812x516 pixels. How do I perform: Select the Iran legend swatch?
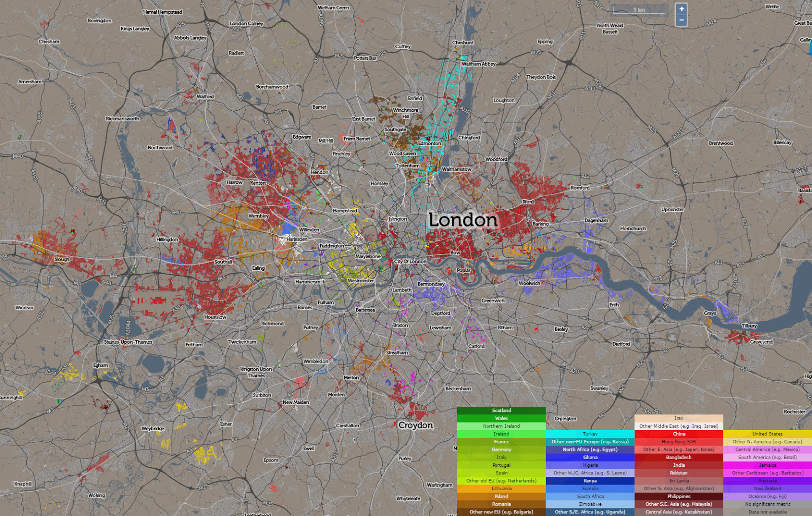(x=679, y=418)
